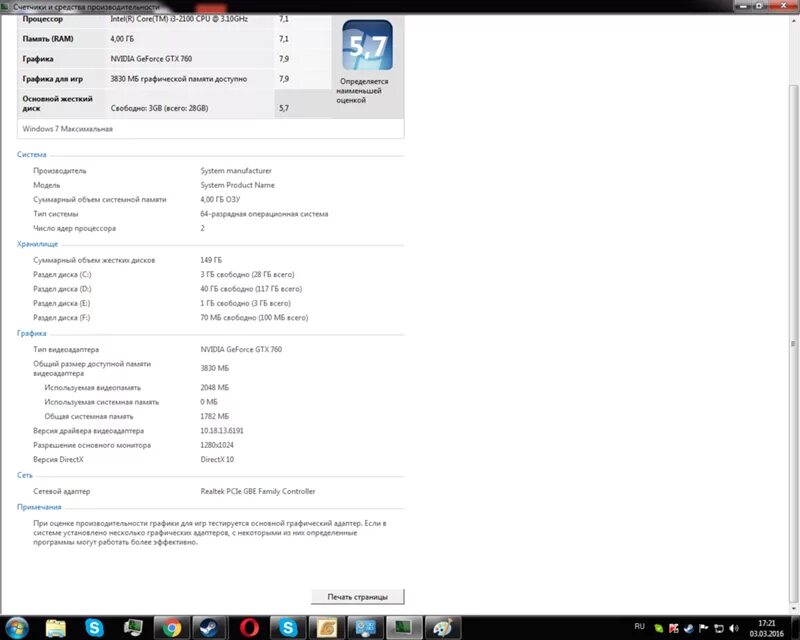Click the Windows 7 Максимальная text
The height and width of the screenshot is (640, 800).
pyautogui.click(x=67, y=129)
